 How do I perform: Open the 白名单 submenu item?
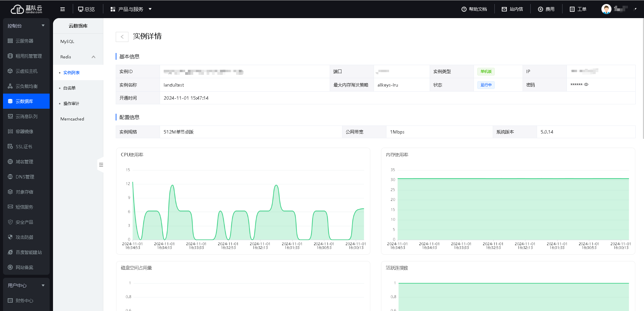(x=69, y=88)
